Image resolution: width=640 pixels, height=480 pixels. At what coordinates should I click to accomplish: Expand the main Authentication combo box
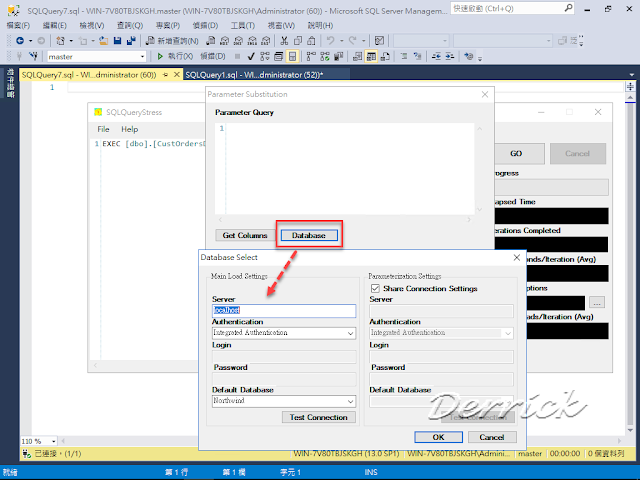click(x=350, y=333)
